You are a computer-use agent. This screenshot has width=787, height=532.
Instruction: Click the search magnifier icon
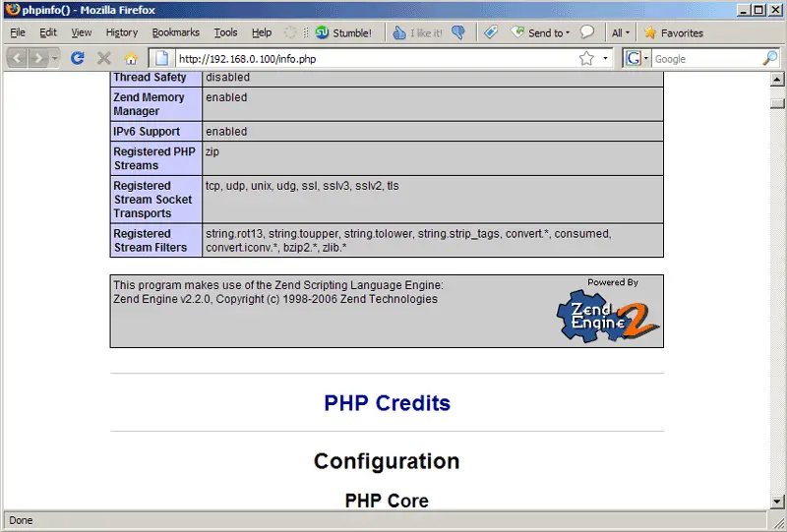(770, 58)
